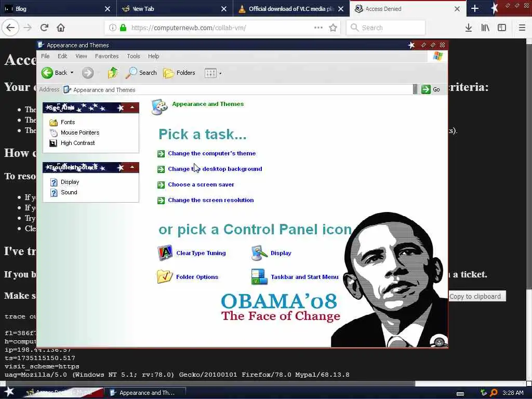Click the green Back button in Explorer

tap(54, 73)
